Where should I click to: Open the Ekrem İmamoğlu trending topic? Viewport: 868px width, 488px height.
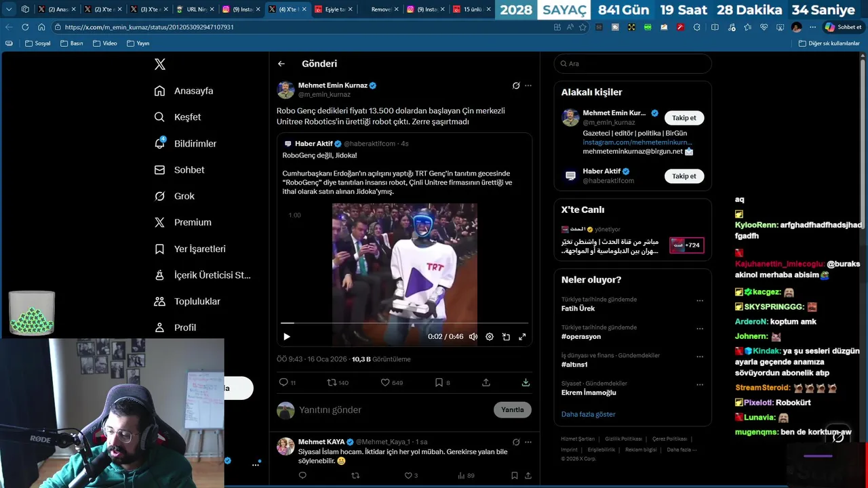(x=589, y=392)
